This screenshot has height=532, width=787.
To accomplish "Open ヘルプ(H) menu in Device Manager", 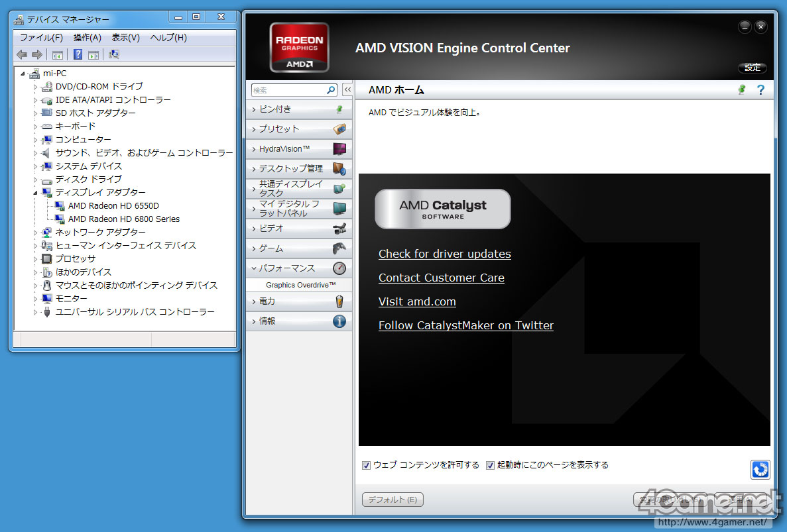I will coord(168,38).
